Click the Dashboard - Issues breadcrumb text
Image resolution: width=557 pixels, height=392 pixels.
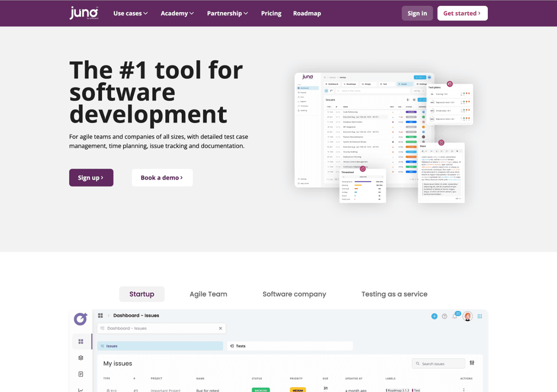(136, 315)
